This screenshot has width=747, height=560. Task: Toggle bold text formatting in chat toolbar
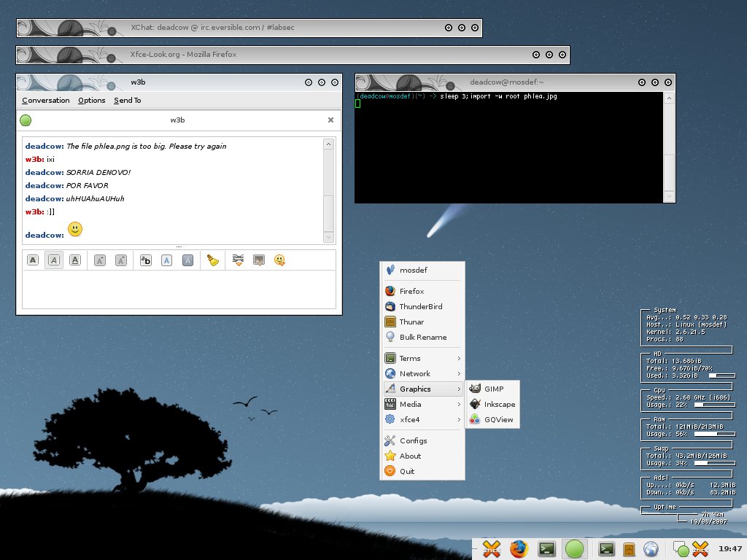click(x=32, y=260)
